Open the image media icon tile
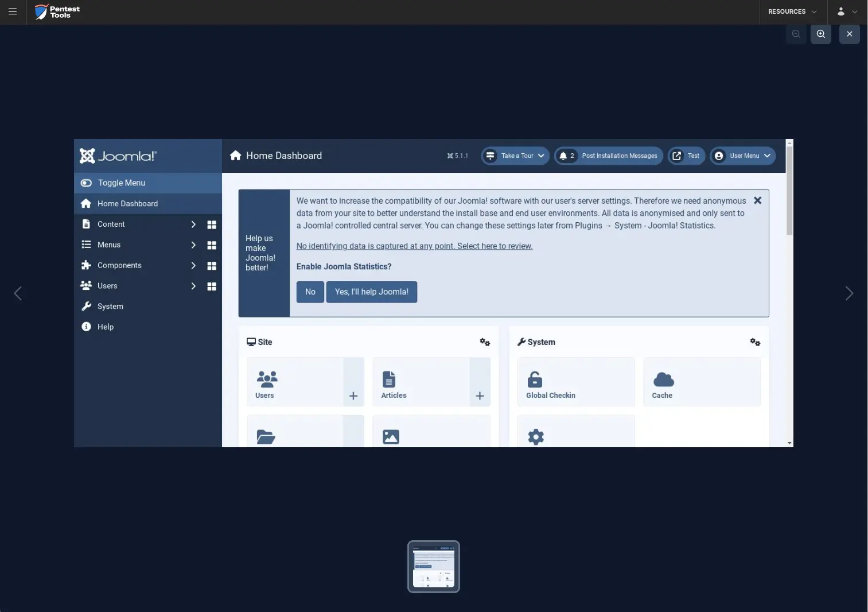The height and width of the screenshot is (612, 868). [x=431, y=431]
